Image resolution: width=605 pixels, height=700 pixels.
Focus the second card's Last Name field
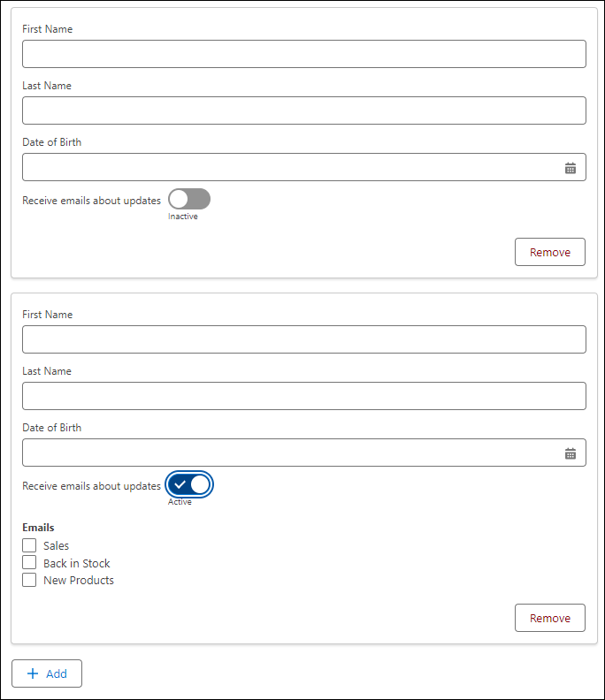[303, 396]
